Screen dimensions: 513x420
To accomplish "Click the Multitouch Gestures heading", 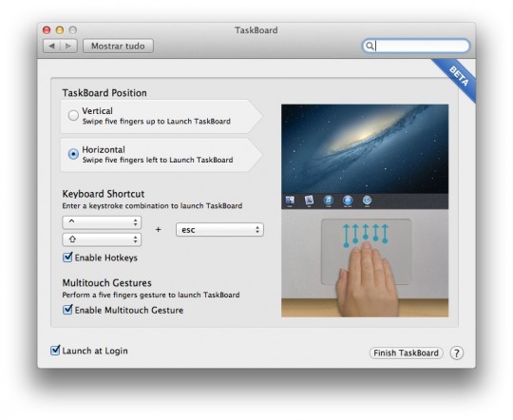I will point(107,283).
